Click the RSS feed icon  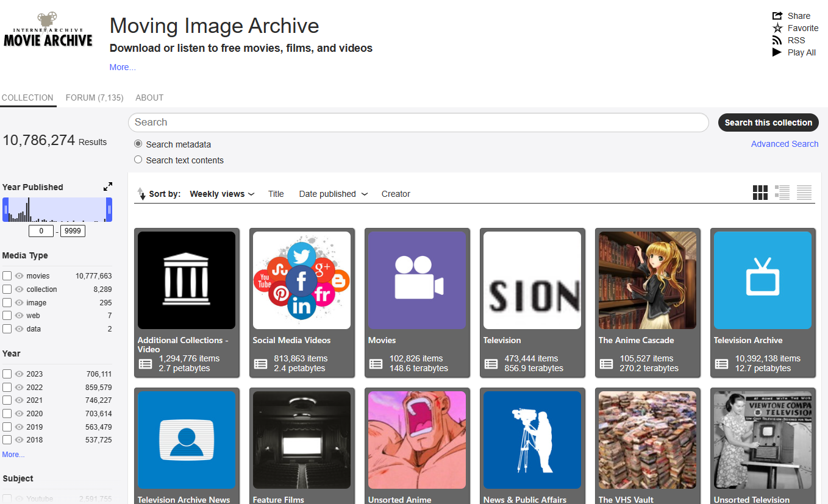point(777,40)
